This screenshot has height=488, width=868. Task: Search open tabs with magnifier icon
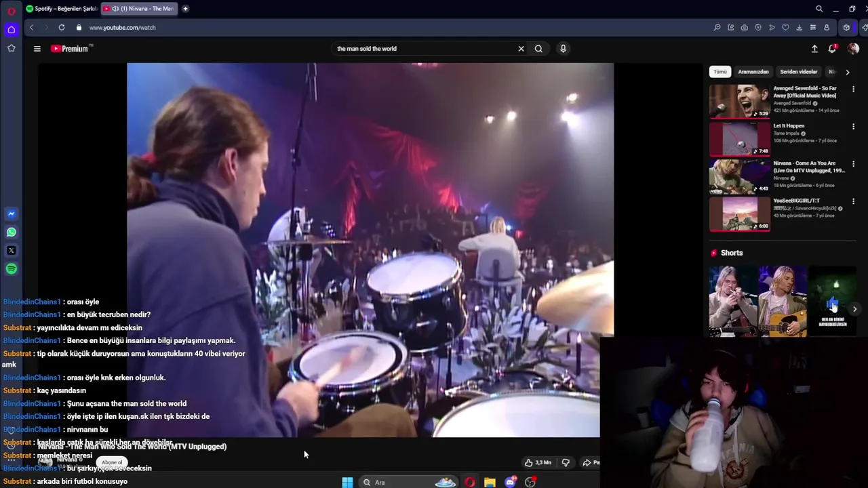tap(819, 9)
